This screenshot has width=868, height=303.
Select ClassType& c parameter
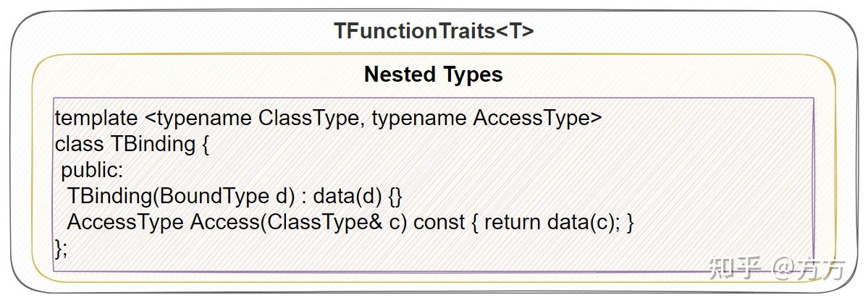point(334,222)
